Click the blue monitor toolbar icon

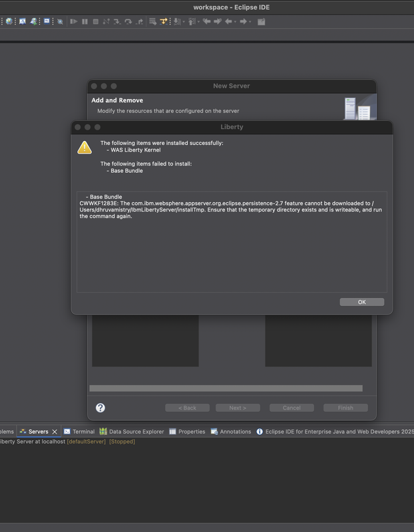[x=47, y=21]
